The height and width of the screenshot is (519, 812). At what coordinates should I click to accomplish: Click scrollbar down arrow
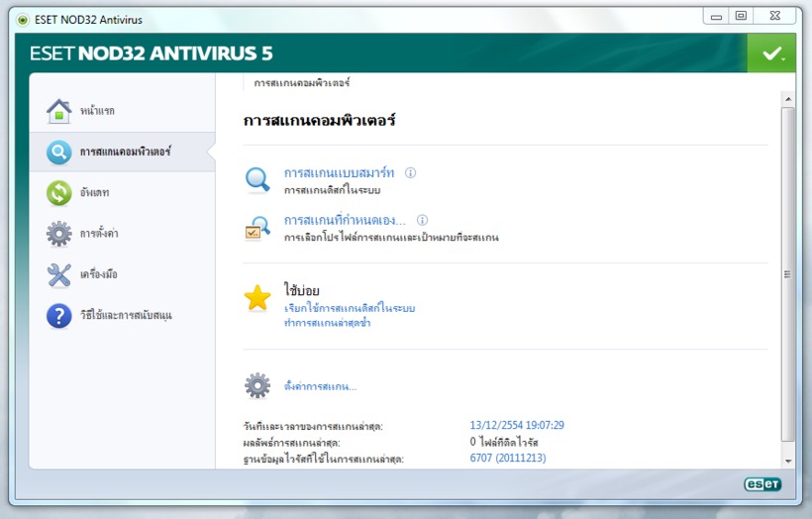pos(788,461)
